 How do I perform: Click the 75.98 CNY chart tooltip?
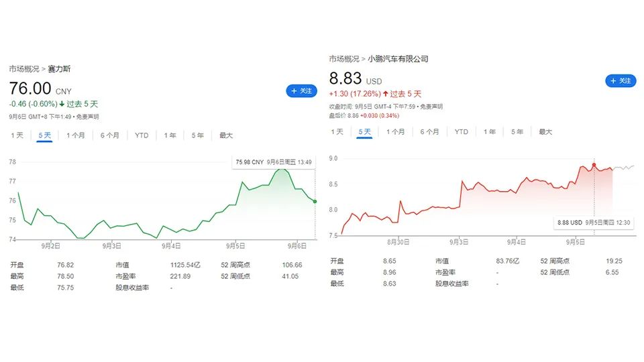[x=274, y=162]
